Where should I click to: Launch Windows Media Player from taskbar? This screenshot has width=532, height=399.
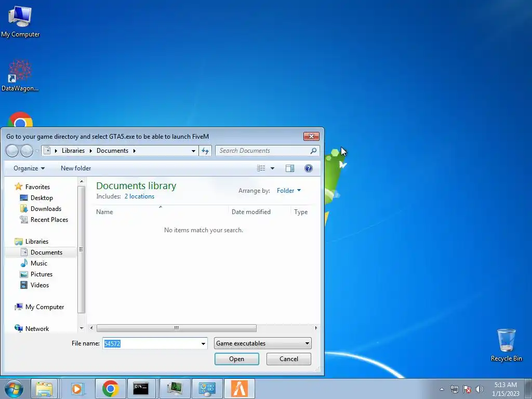77,389
